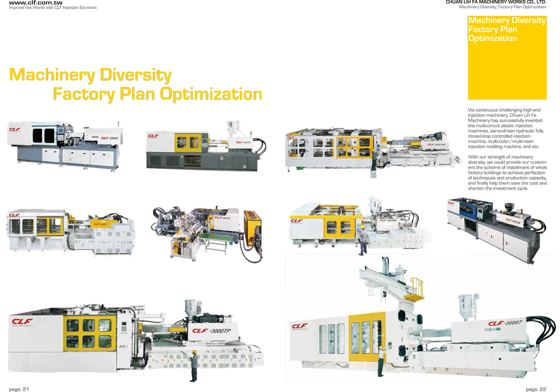Viewport: 560px width, 392px height.
Task: Click the header subtitle under the company name
Action: tap(503, 7)
